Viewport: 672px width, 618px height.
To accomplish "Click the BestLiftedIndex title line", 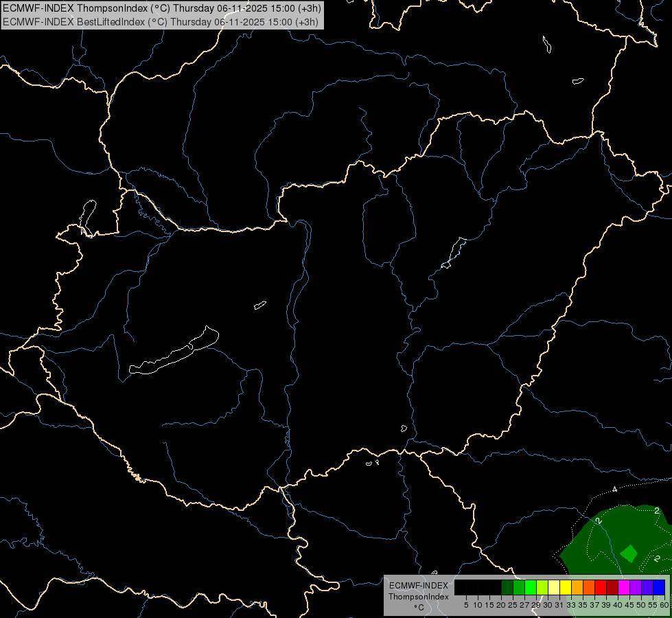I will tap(161, 22).
